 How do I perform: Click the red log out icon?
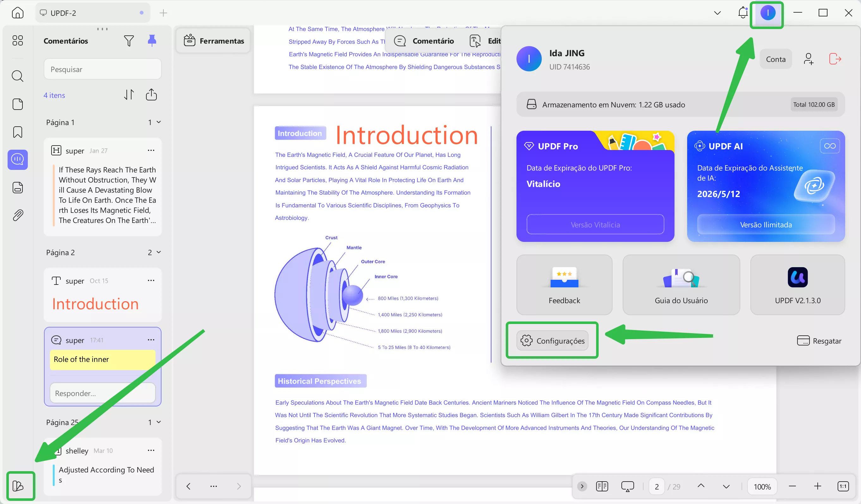pos(835,59)
